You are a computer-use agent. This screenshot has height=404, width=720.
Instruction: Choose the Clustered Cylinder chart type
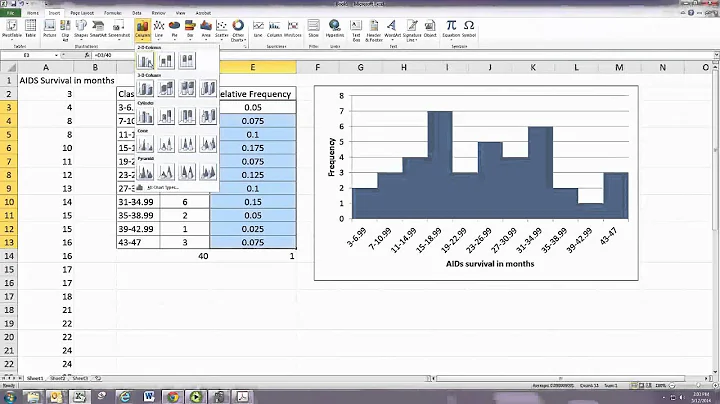145,116
